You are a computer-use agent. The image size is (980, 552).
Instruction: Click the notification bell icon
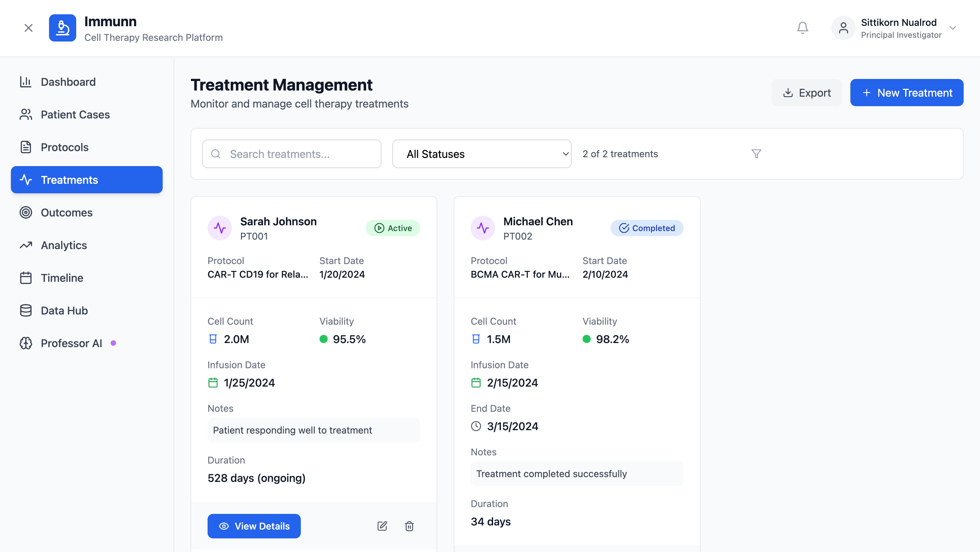tap(802, 28)
